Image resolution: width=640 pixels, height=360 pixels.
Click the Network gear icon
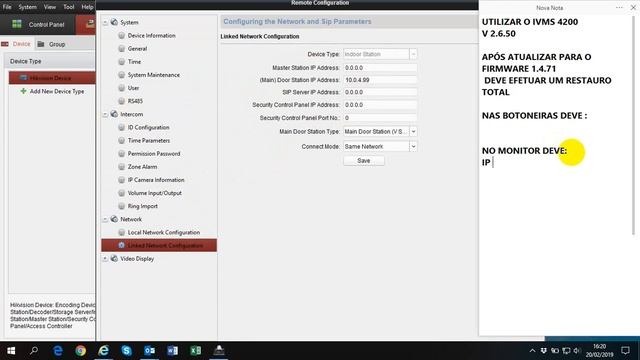114,219
